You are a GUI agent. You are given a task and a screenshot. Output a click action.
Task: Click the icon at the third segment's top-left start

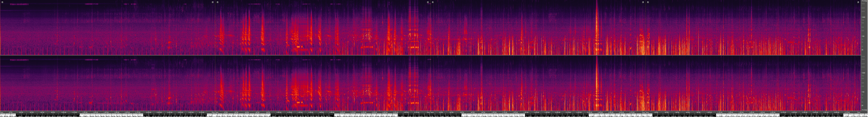433,2
